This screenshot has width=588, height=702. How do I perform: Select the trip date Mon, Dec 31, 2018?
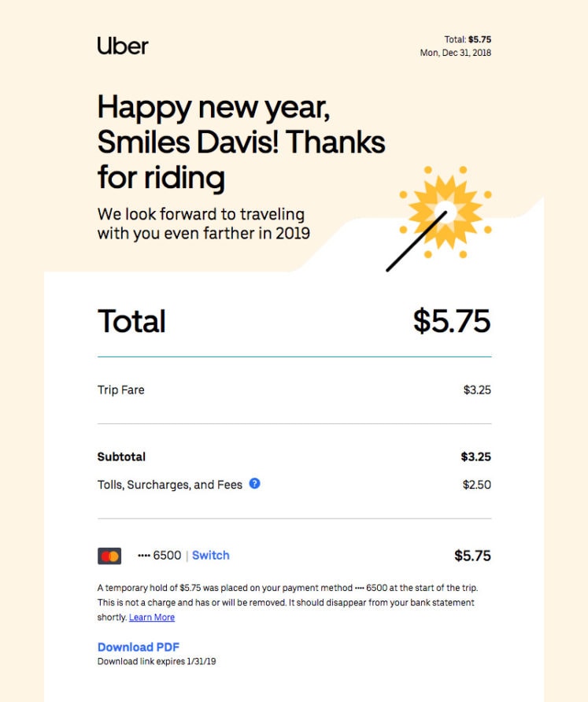tap(455, 52)
